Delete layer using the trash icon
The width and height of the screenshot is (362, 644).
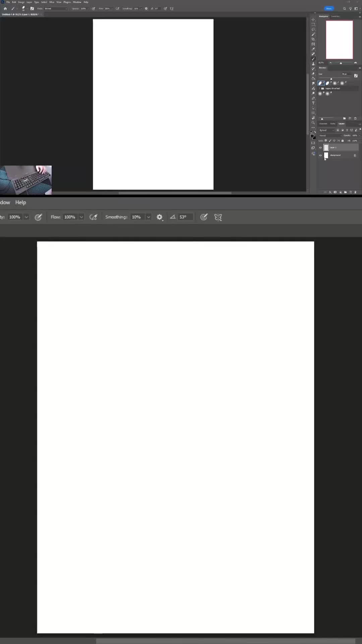(356, 192)
